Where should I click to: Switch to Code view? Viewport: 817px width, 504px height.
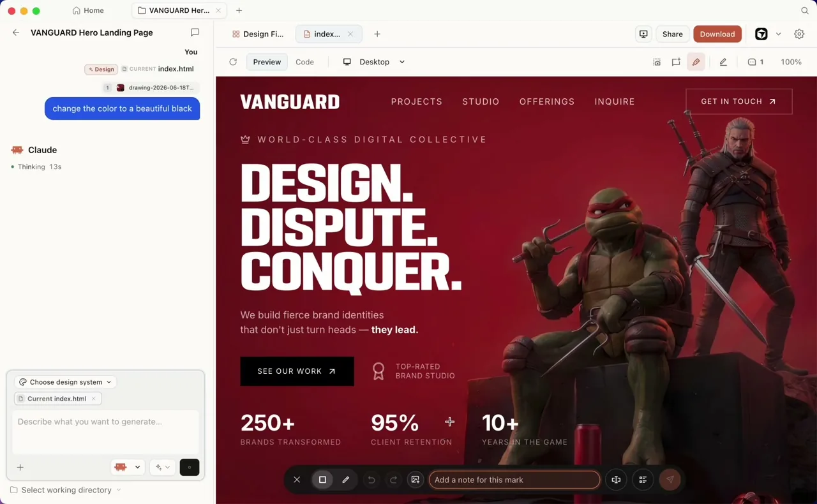(304, 62)
